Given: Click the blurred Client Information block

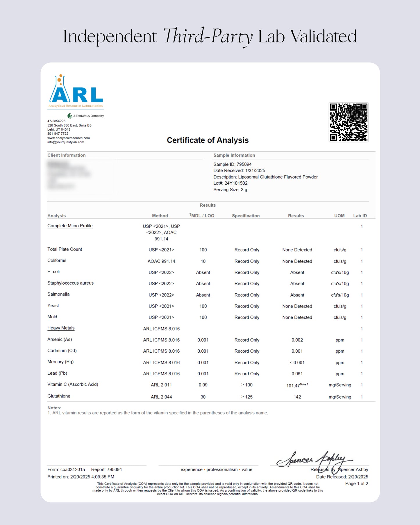Looking at the screenshot, I should tap(69, 175).
